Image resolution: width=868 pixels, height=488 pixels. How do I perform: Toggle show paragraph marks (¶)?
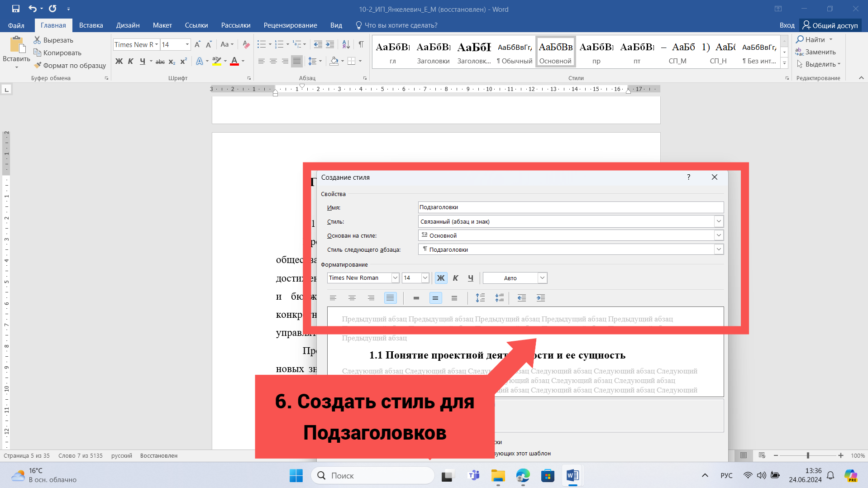pos(361,44)
